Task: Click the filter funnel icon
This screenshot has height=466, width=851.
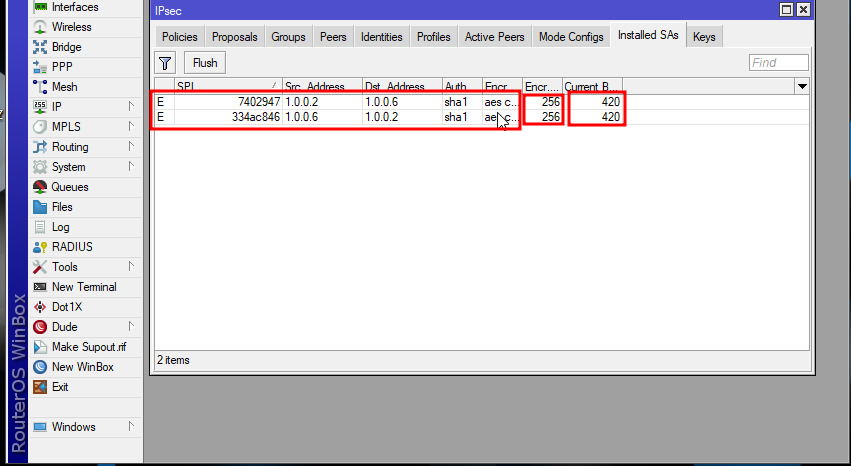Action: pos(166,63)
